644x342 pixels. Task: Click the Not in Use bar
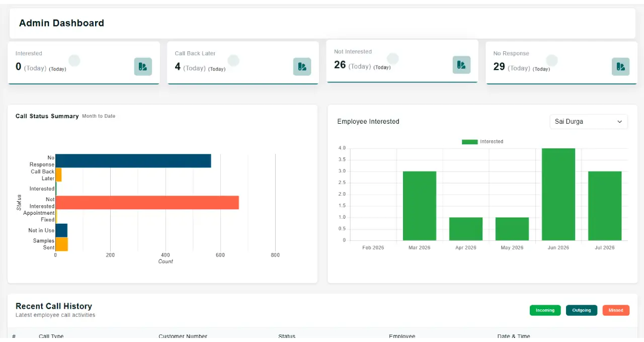[x=61, y=230]
